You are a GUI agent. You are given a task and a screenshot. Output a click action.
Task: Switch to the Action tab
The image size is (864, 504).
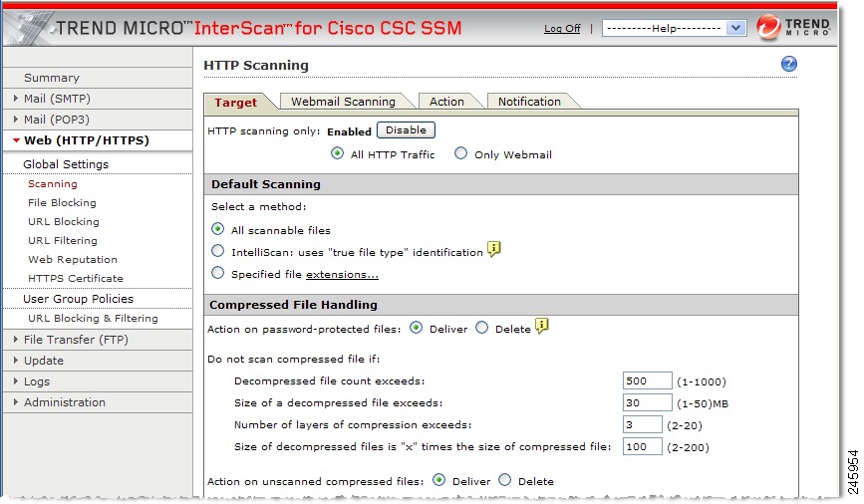446,102
